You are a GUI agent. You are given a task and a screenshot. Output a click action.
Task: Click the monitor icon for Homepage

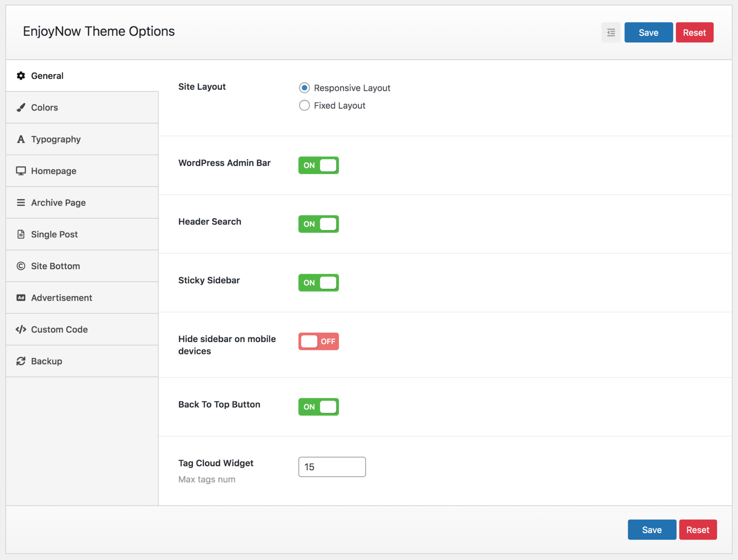[21, 171]
